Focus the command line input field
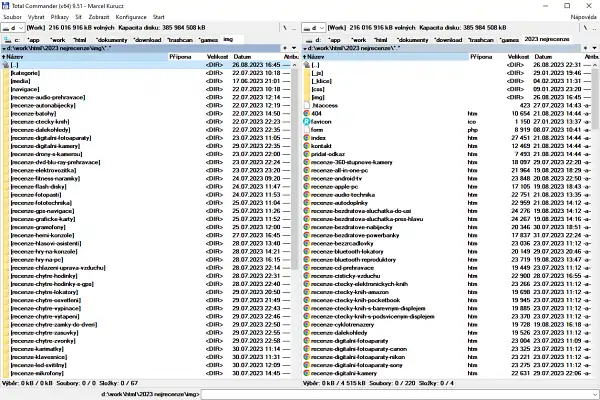Screen dimensions: 600x400 396,394
